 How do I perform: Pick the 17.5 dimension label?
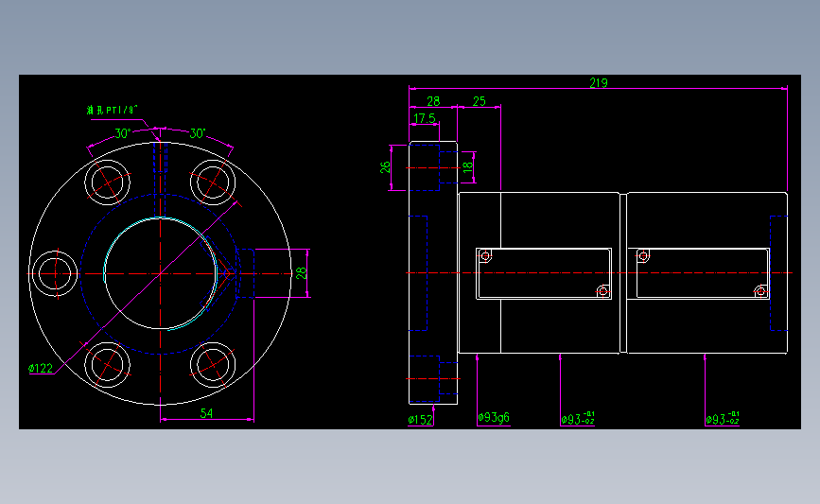(x=424, y=118)
